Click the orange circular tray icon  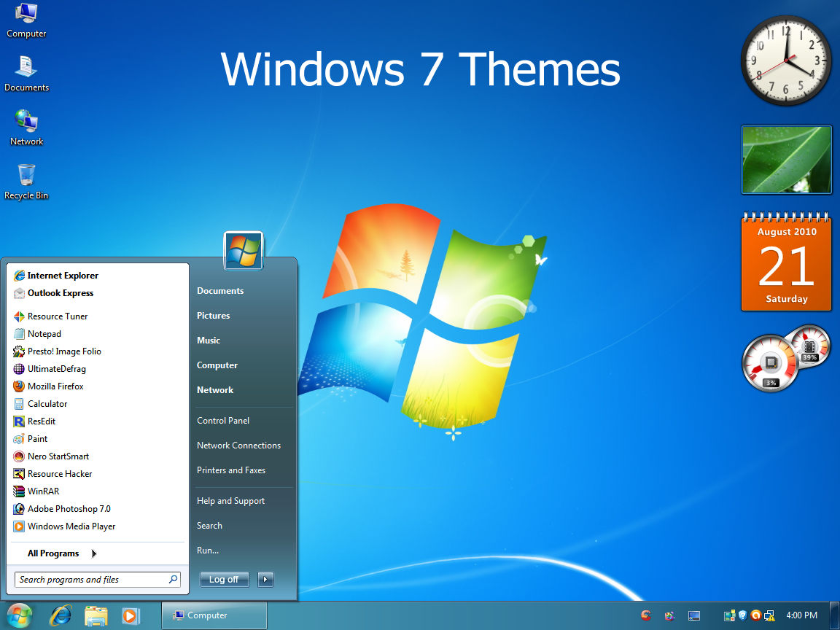756,615
